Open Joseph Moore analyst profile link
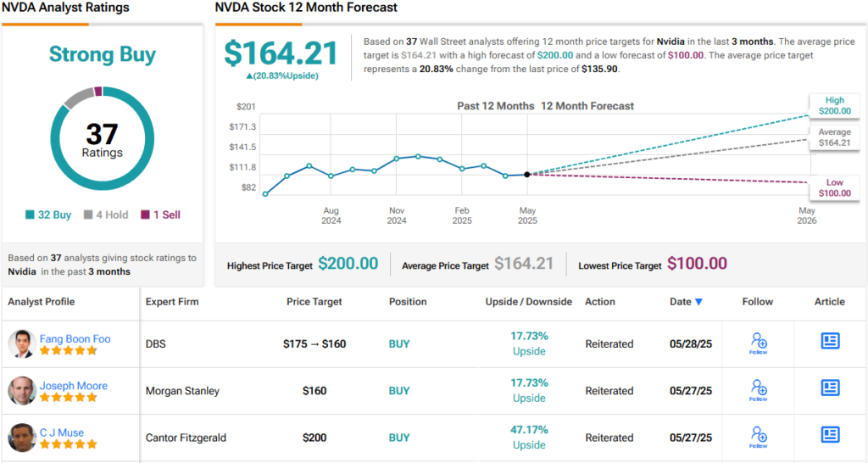Screen dimensions: 868x463 (x=74, y=385)
